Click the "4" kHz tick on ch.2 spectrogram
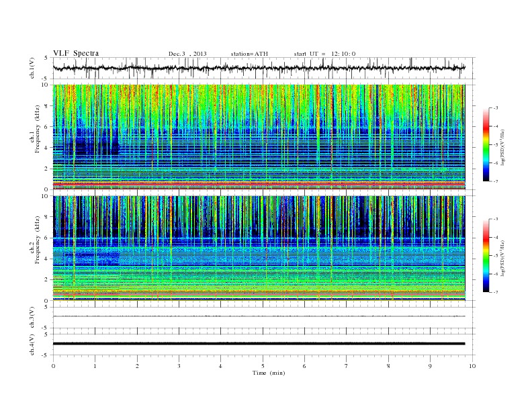 pyautogui.click(x=47, y=259)
